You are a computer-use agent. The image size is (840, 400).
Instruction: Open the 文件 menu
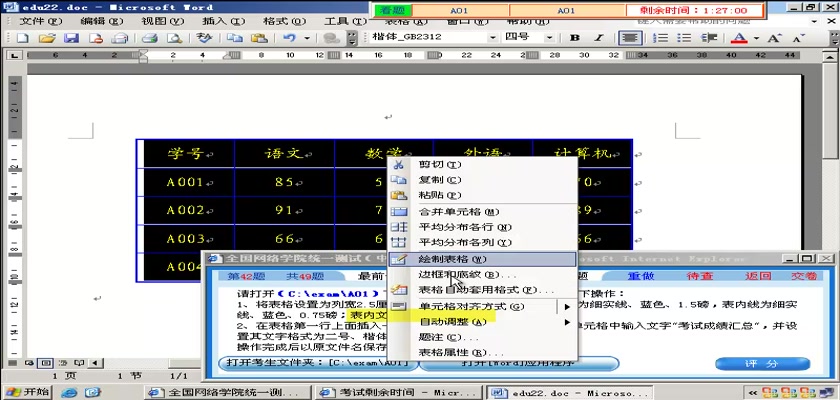[41, 21]
